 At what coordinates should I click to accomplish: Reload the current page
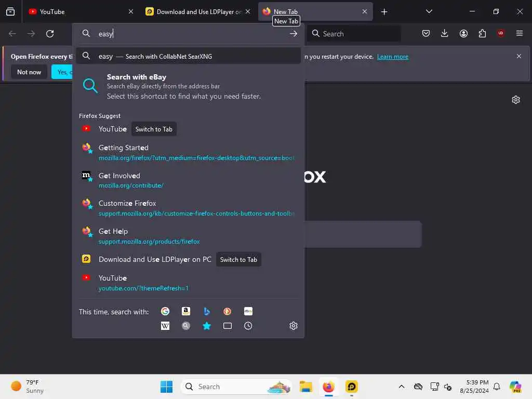point(50,34)
